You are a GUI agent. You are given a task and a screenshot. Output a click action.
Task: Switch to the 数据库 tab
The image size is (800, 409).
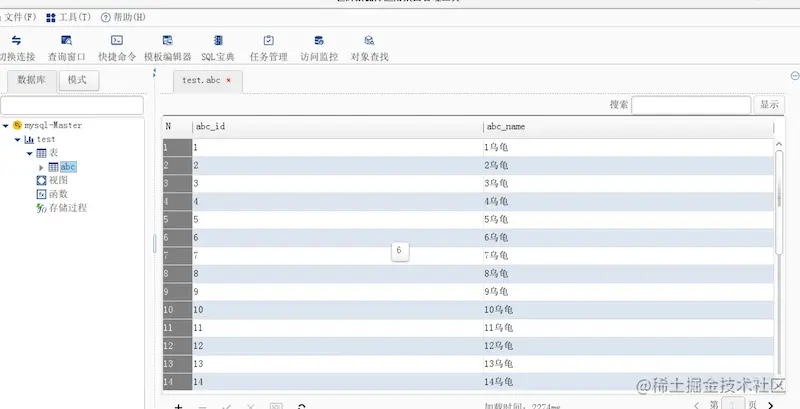click(32, 81)
